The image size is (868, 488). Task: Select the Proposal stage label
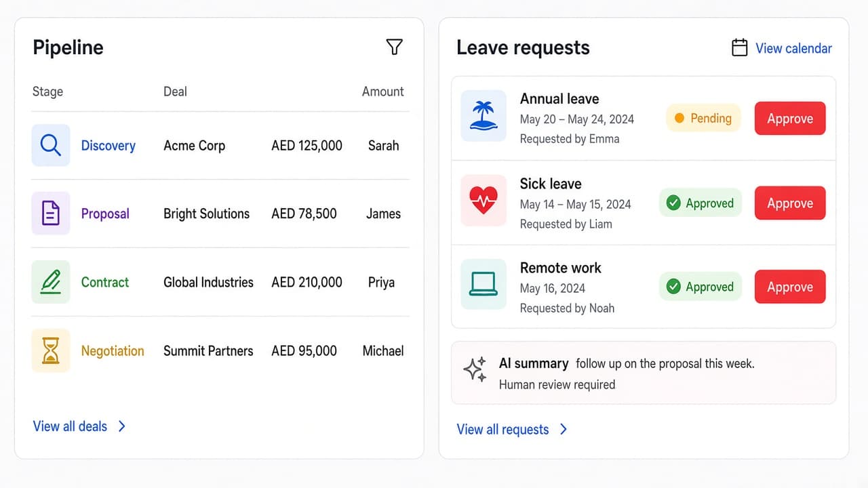tap(105, 214)
